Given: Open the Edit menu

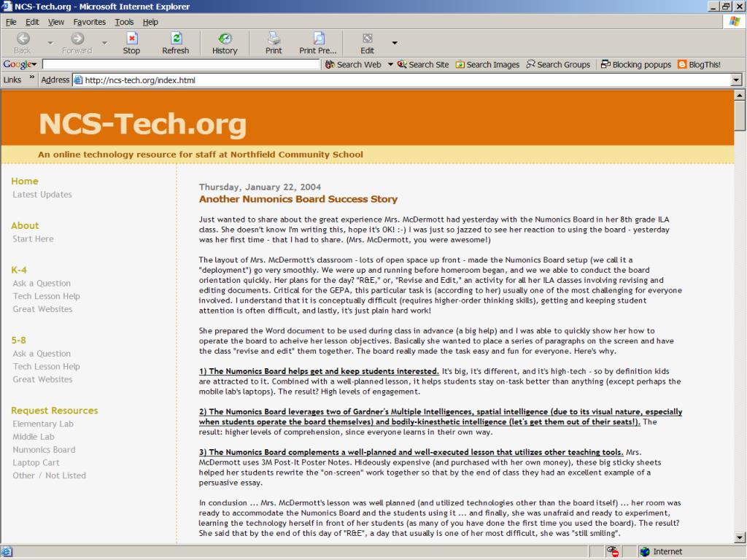Looking at the screenshot, I should click(32, 22).
